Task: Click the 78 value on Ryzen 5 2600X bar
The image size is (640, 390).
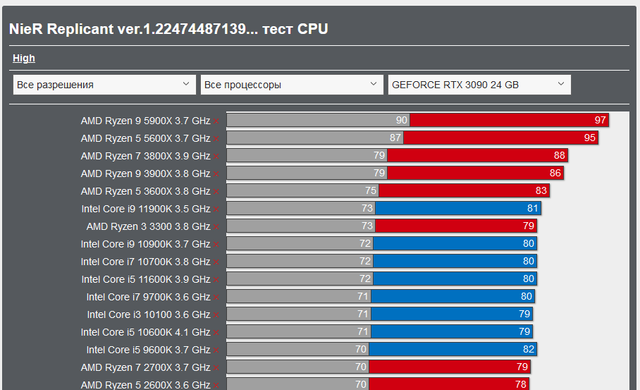Action: point(520,384)
